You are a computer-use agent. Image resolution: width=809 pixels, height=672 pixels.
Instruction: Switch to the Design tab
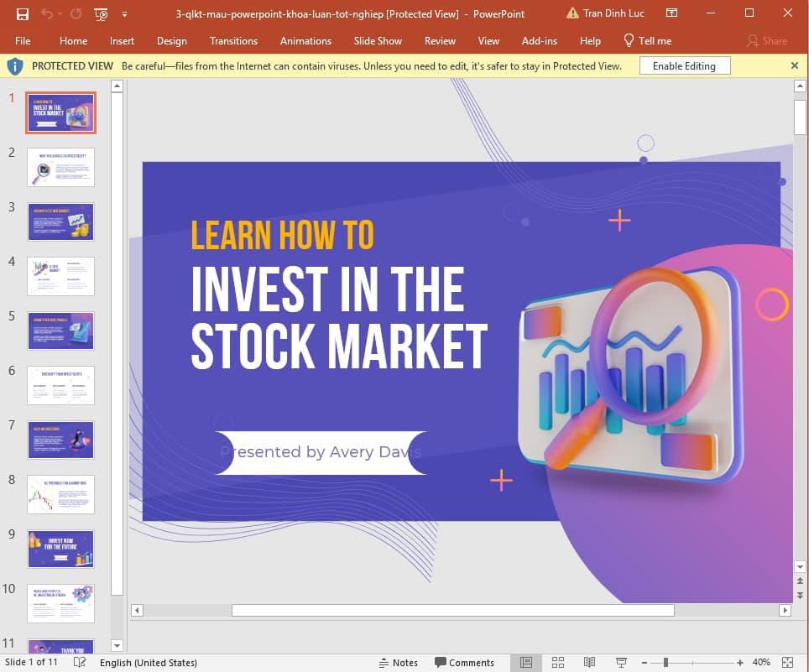click(x=171, y=40)
